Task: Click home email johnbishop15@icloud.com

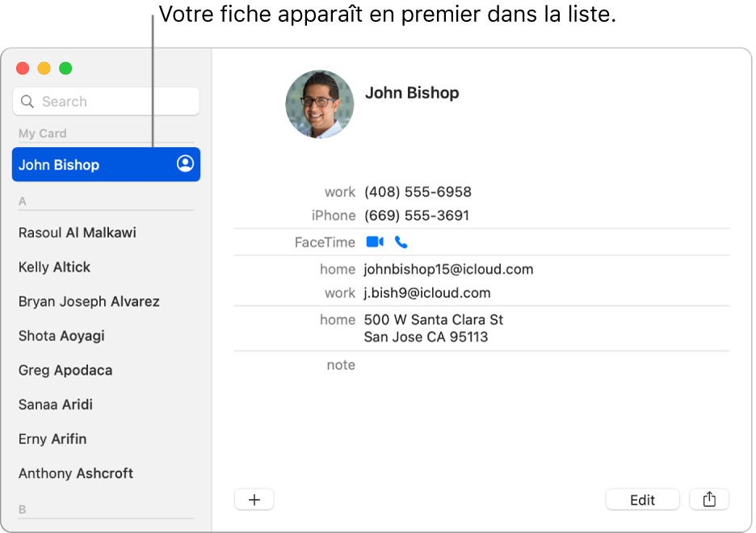Action: pyautogui.click(x=448, y=269)
